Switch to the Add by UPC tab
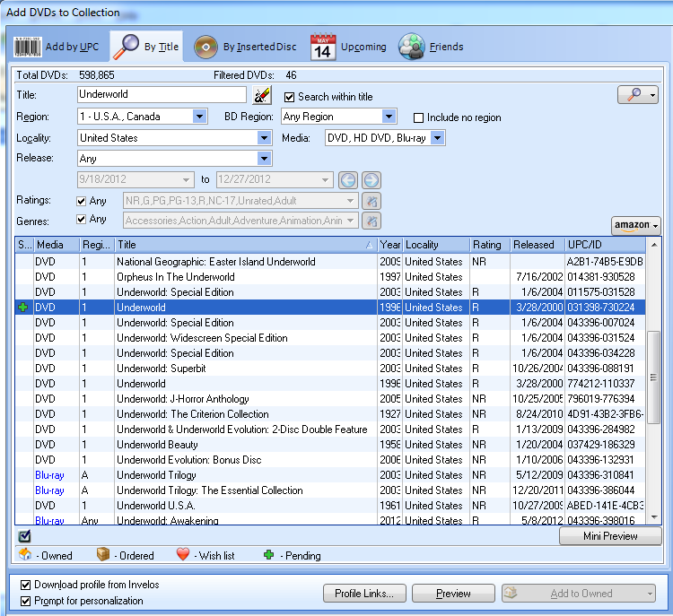Viewport: 673px width, 616px height. (57, 47)
